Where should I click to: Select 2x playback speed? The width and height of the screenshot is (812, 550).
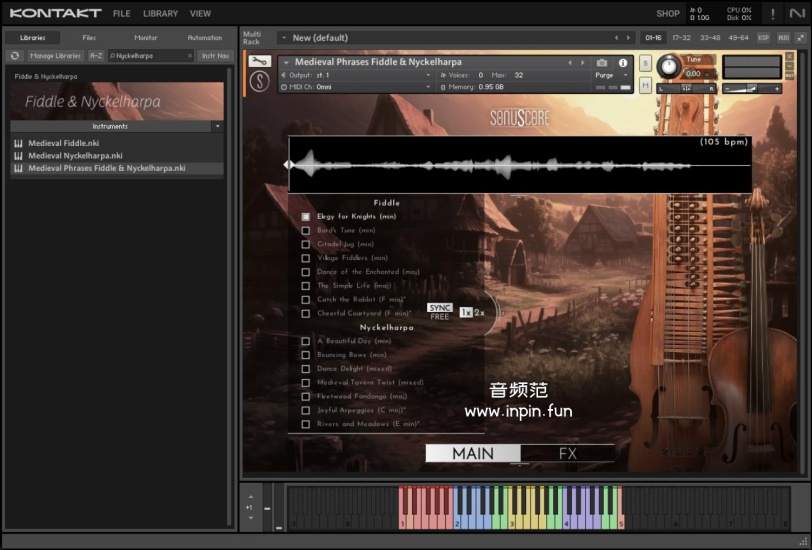pos(480,313)
